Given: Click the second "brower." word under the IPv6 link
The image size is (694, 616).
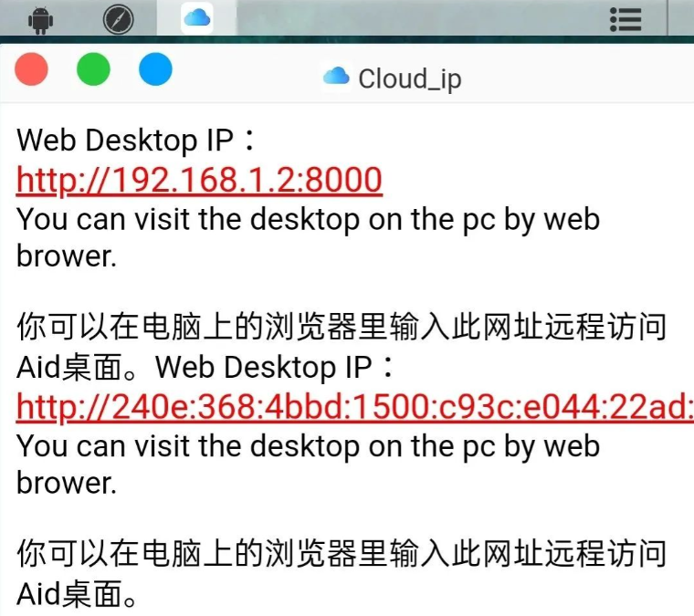Looking at the screenshot, I should (67, 483).
